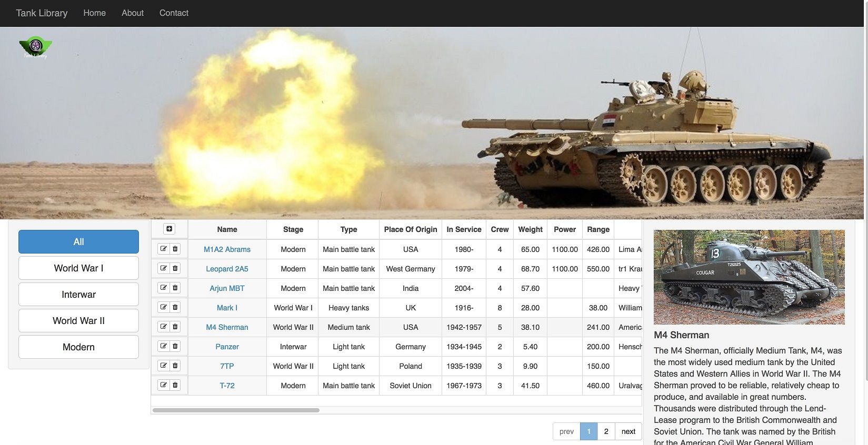The image size is (868, 445).
Task: Open the Contact page
Action: pos(174,13)
